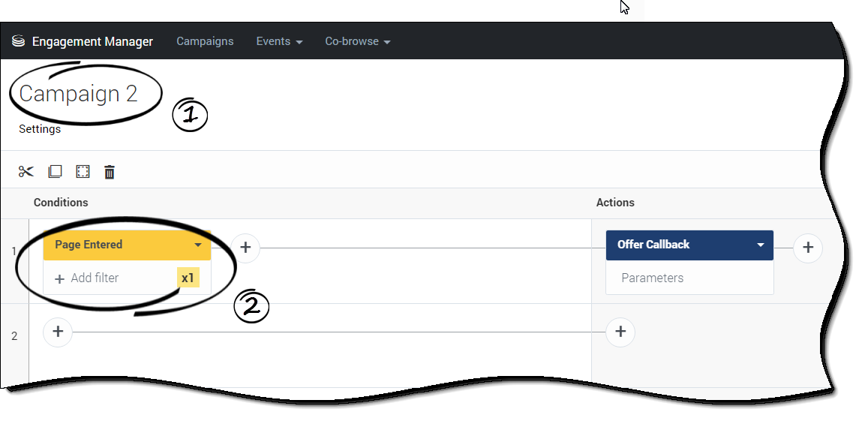868x424 pixels.
Task: Select rule row number 1
Action: tap(14, 251)
